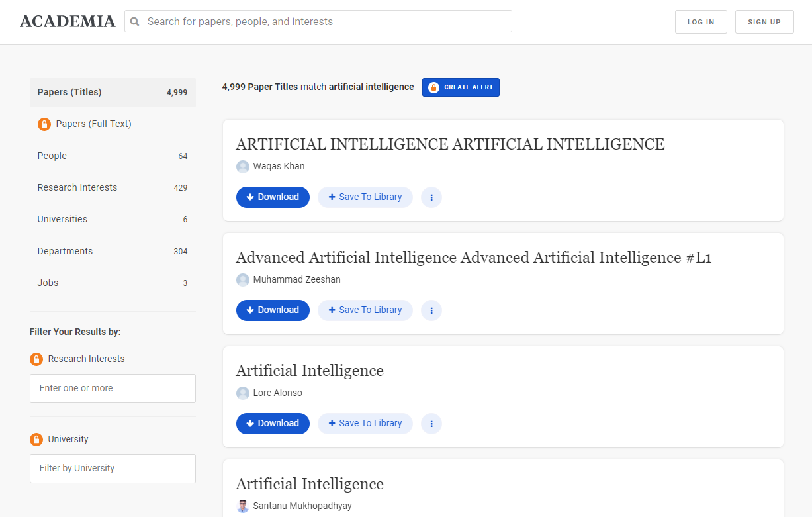The height and width of the screenshot is (517, 812).
Task: Click lock icon next to Research Interests filter
Action: pyautogui.click(x=36, y=359)
